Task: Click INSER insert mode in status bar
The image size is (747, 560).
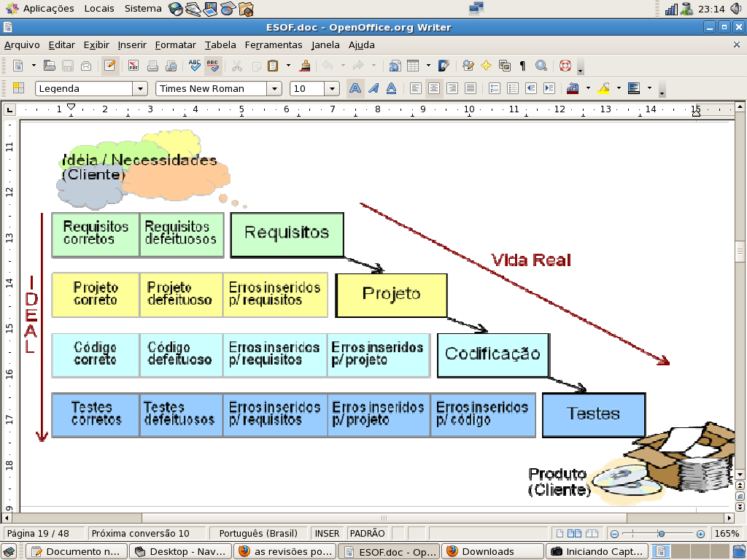Action: click(x=326, y=533)
